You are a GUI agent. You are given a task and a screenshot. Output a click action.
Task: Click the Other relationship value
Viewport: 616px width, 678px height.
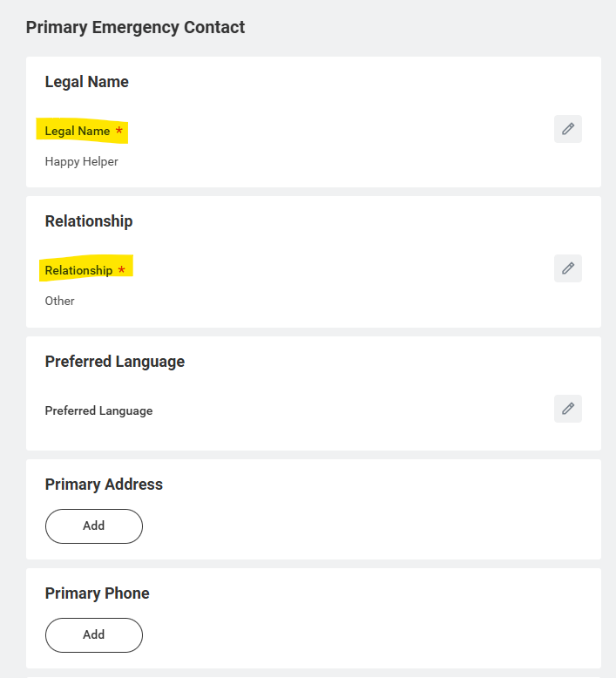(x=60, y=301)
